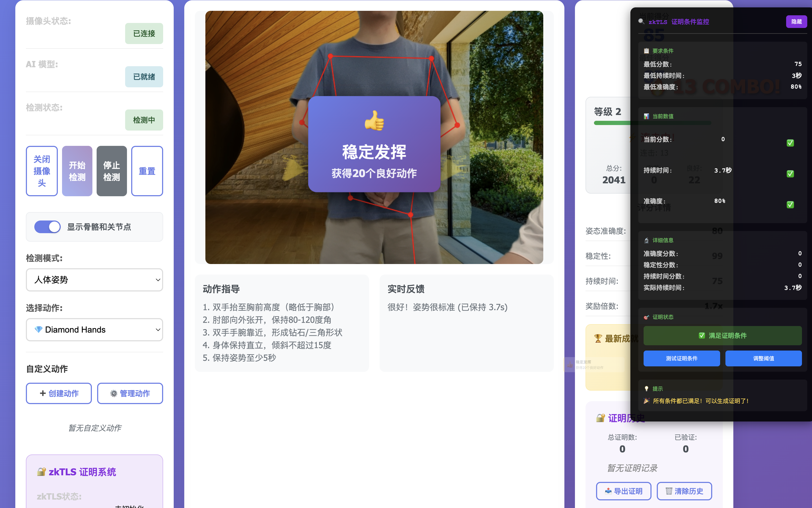Image resolution: width=812 pixels, height=508 pixels.
Task: Click the 动作指导 heading
Action: [x=221, y=289]
